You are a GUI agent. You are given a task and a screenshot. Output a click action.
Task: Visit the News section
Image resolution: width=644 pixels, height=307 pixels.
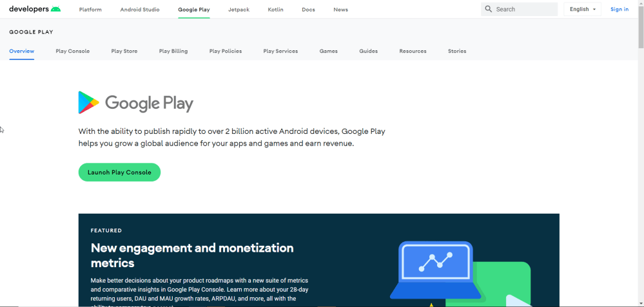340,10
